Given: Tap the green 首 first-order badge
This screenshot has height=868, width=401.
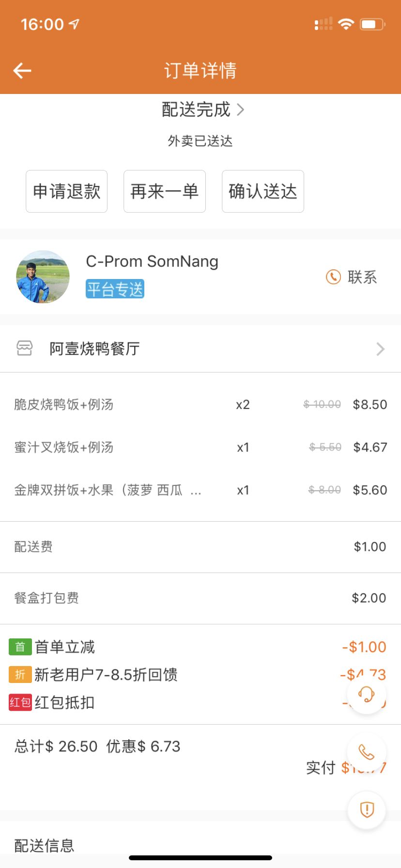Looking at the screenshot, I should [20, 647].
